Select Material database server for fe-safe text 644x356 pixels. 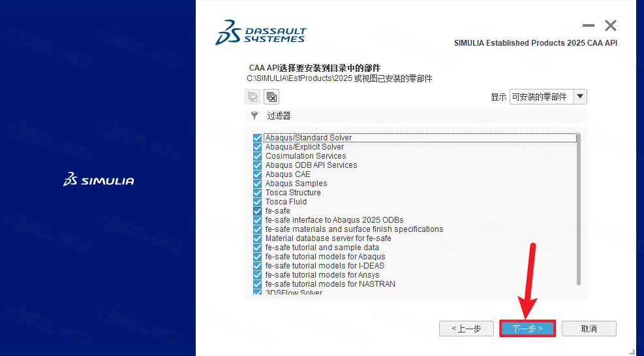(328, 238)
